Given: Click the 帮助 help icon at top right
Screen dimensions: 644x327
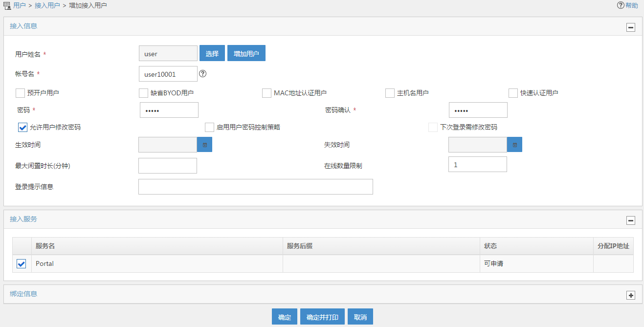Looking at the screenshot, I should point(621,5).
